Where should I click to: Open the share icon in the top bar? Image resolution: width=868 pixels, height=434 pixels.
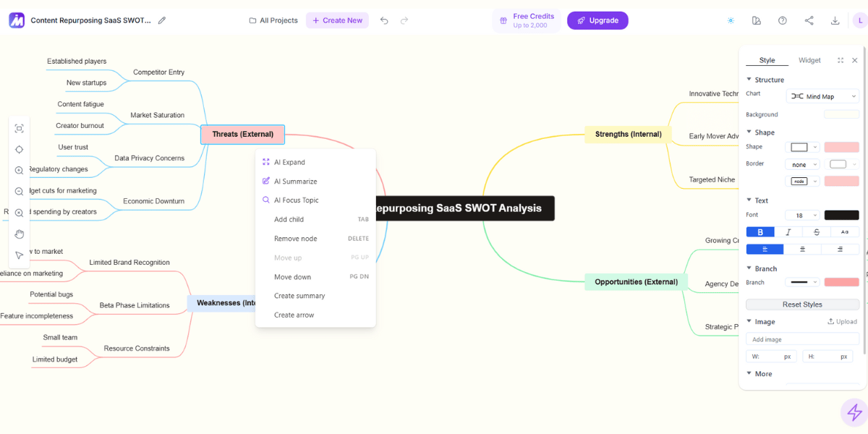point(809,20)
